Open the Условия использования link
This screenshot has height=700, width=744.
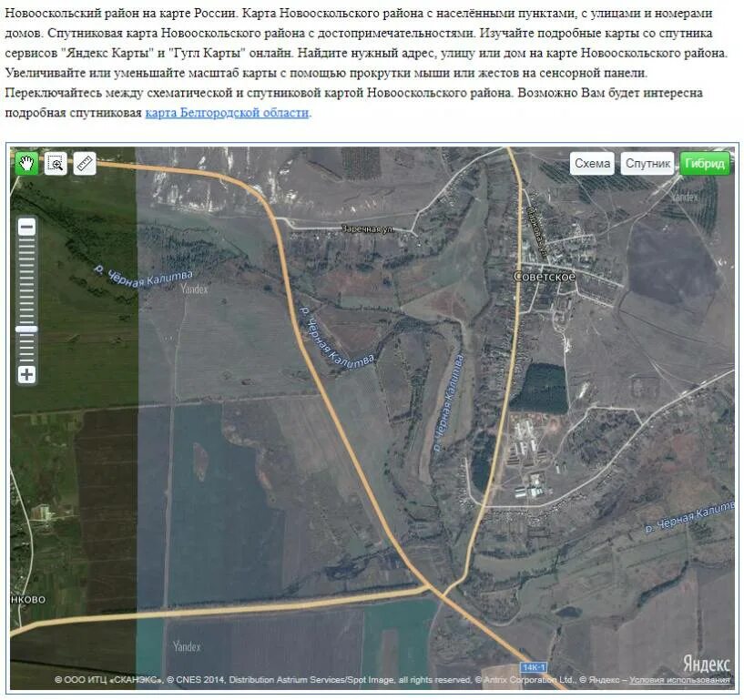[679, 680]
